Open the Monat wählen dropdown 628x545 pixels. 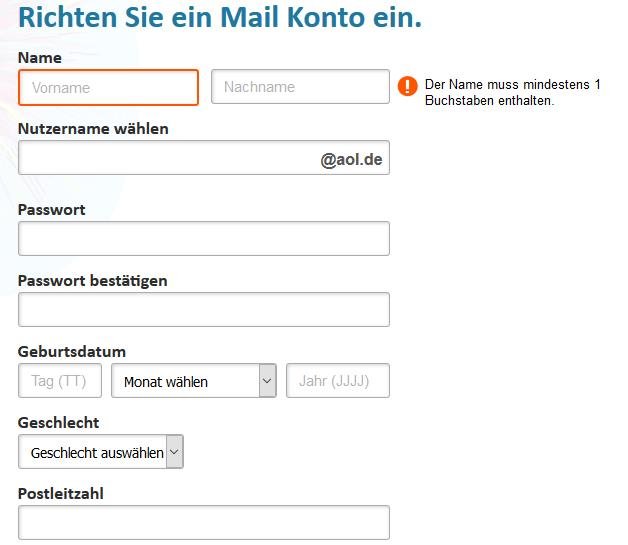click(194, 381)
